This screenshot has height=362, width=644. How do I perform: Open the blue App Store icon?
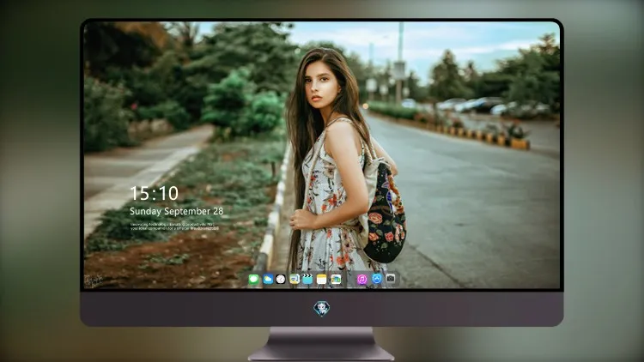pos(377,279)
